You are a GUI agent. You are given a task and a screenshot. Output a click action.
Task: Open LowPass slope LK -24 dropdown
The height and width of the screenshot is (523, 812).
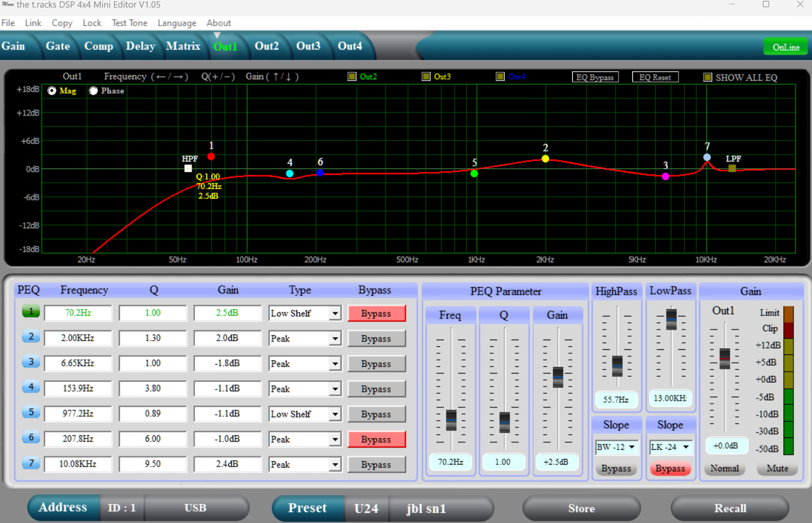[x=671, y=447]
